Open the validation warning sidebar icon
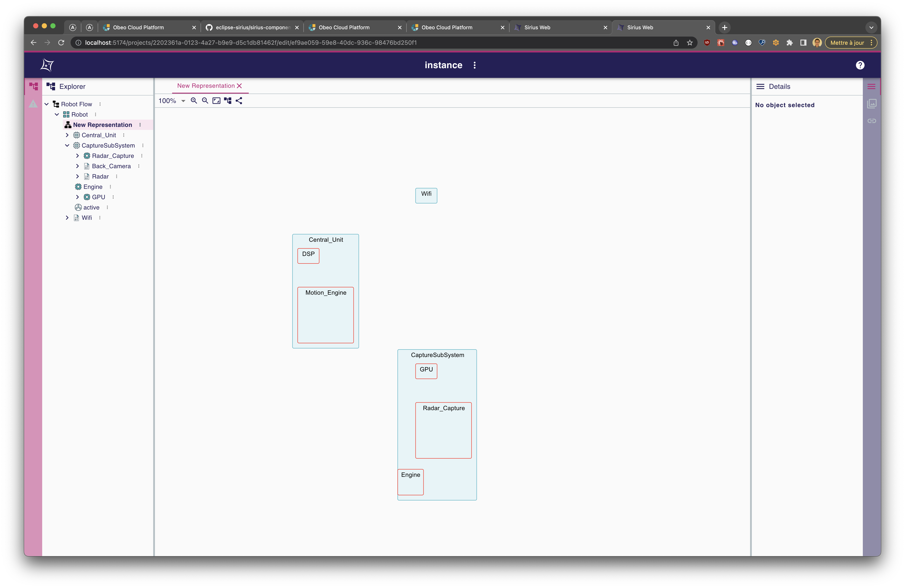Screen dimensions: 905x588 (34, 104)
